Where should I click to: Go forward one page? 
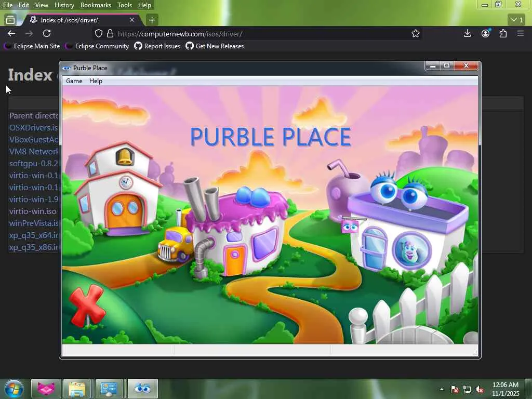(29, 33)
